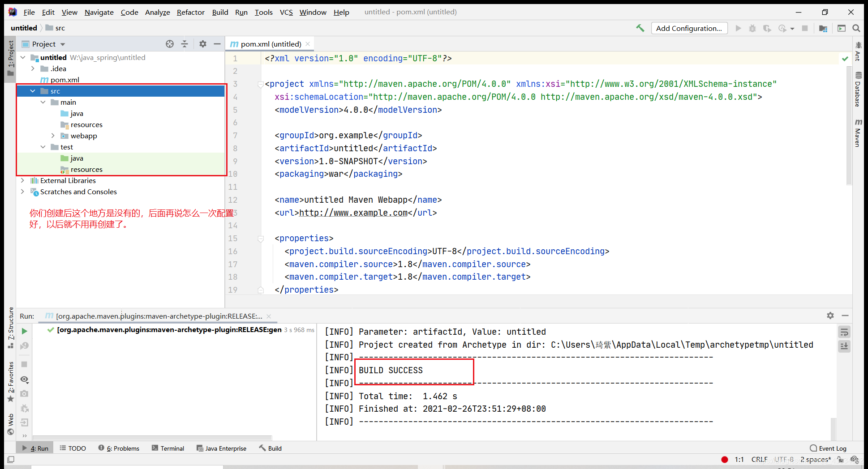Hide the Run tool window
Image resolution: width=868 pixels, height=469 pixels.
coord(845,316)
